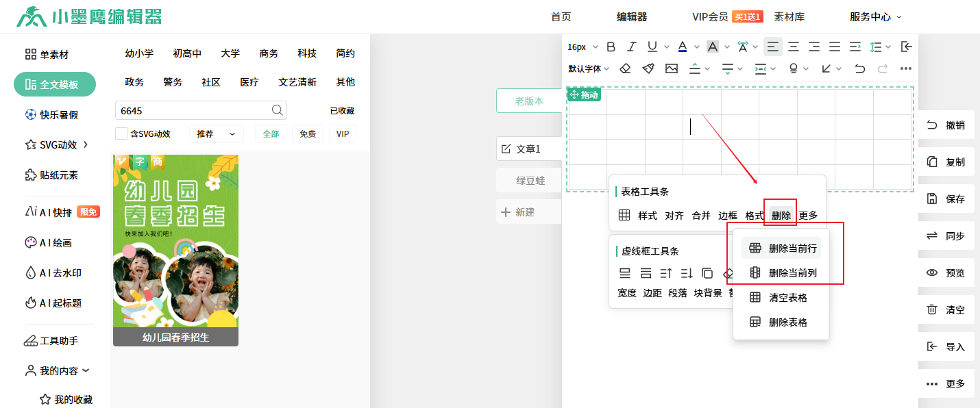The width and height of the screenshot is (980, 408).
Task: Click the undo arrow in the toolbar
Action: tap(860, 68)
